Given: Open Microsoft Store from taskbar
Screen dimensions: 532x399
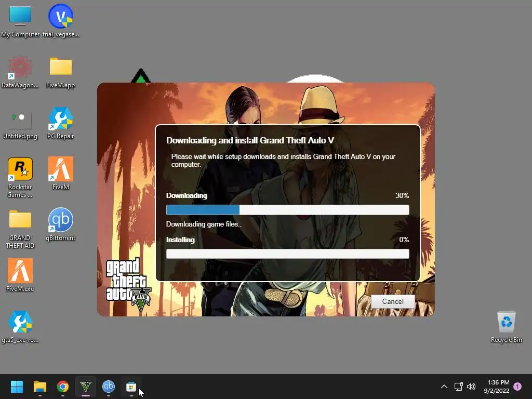Looking at the screenshot, I should point(131,387).
